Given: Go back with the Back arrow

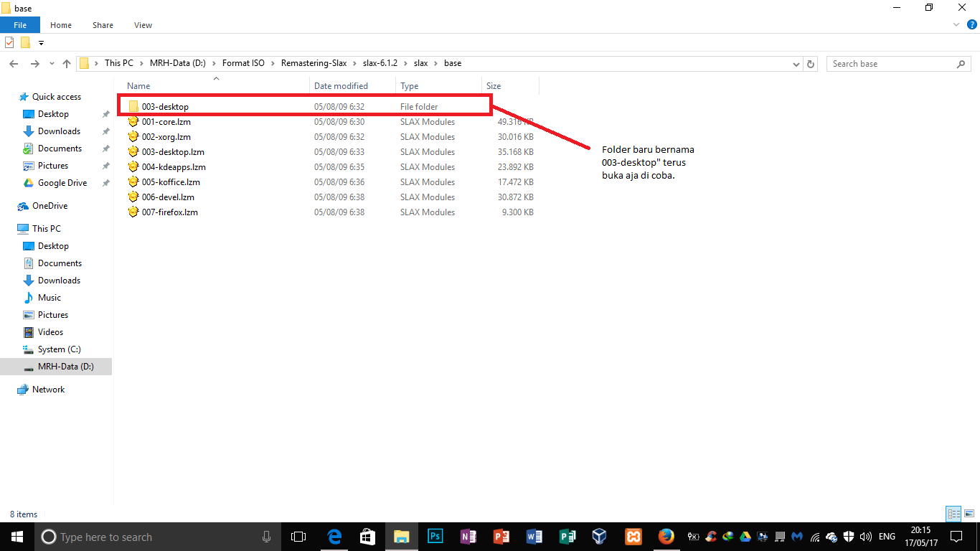Looking at the screenshot, I should click(14, 64).
